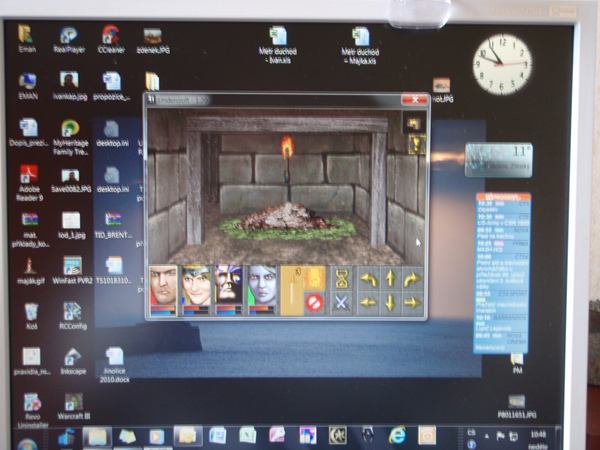Click the weather gadget showing 11°

point(499,160)
